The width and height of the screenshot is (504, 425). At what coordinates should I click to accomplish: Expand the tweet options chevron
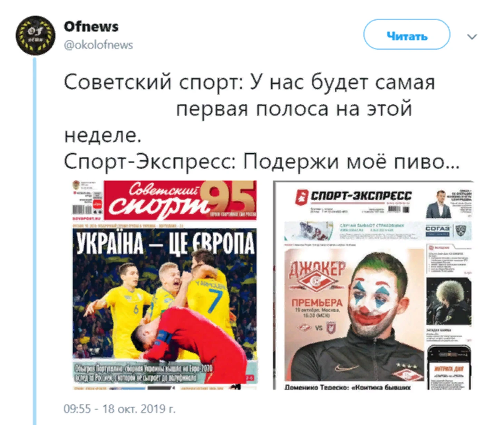[x=472, y=37]
